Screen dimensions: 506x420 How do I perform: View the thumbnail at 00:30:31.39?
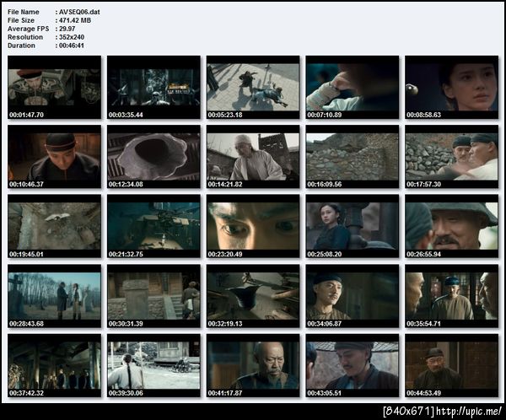(153, 296)
